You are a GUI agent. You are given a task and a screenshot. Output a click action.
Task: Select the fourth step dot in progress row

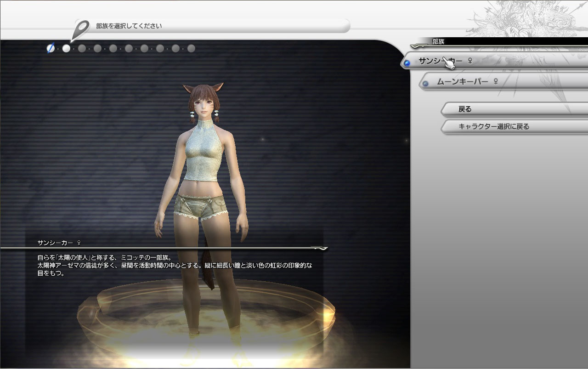pos(97,48)
